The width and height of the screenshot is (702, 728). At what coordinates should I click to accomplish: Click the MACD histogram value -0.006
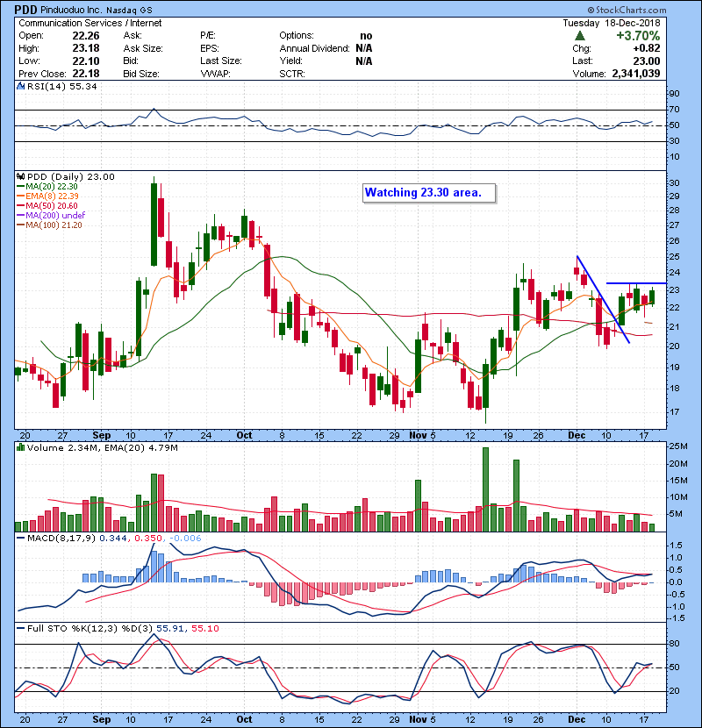point(185,539)
